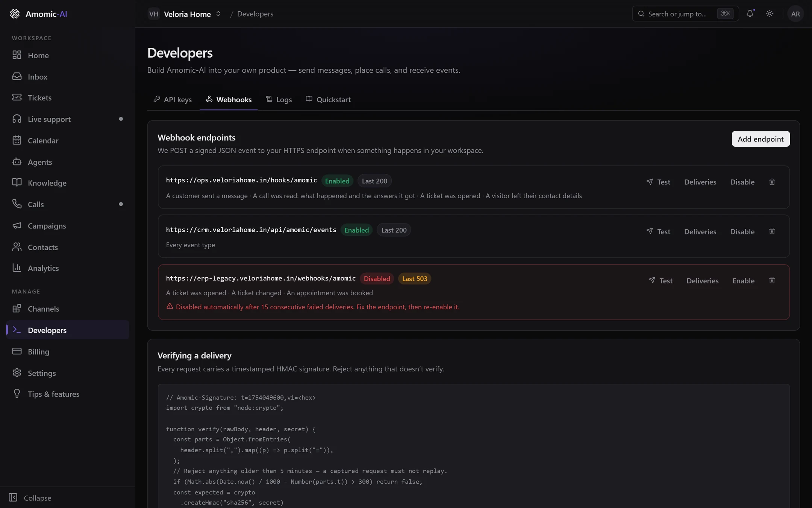Select the Webhooks tab

(229, 99)
